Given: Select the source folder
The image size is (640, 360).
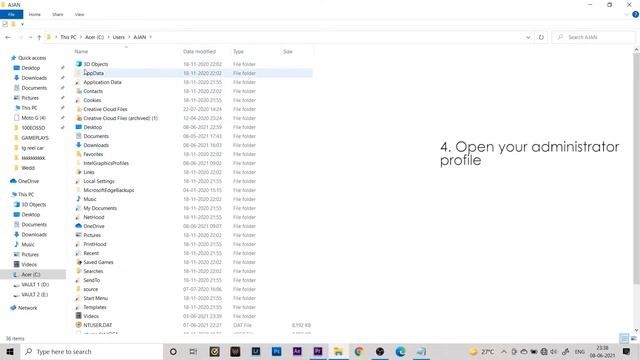Looking at the screenshot, I should pyautogui.click(x=91, y=289).
